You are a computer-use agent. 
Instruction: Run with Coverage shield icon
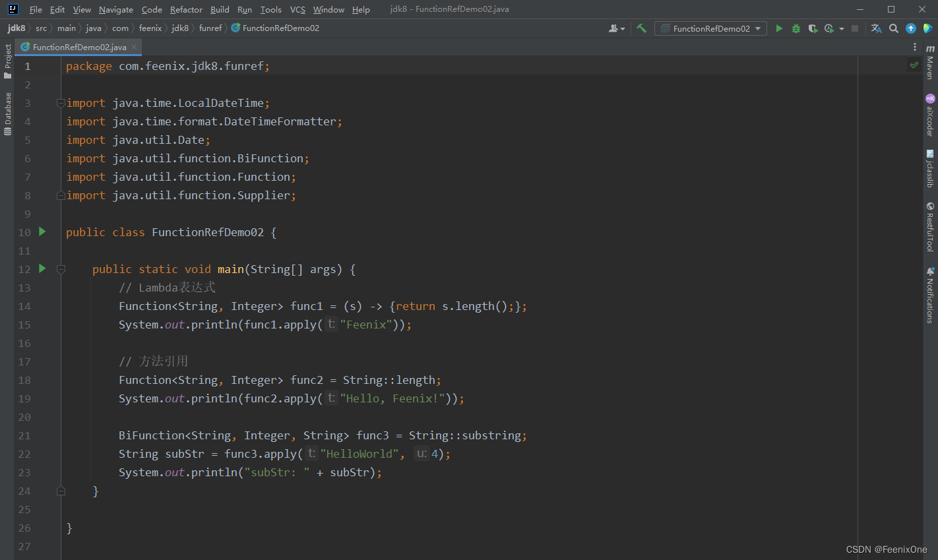coord(813,28)
